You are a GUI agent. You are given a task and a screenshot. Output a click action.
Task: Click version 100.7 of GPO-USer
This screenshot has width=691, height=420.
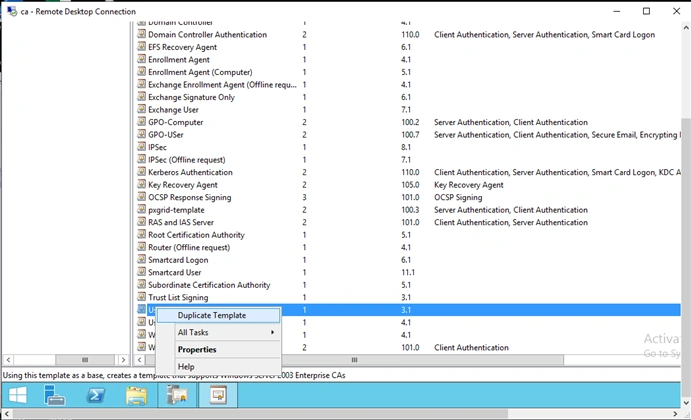[410, 135]
